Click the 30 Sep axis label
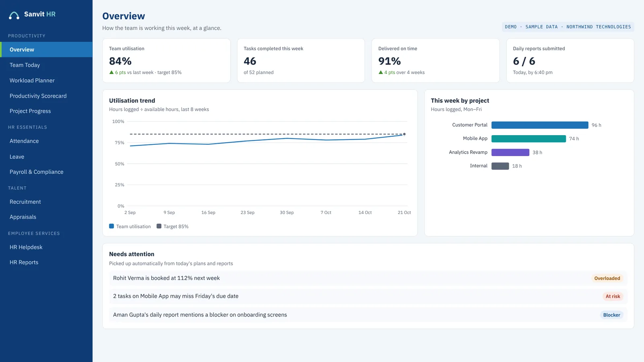644x362 pixels. tap(287, 212)
